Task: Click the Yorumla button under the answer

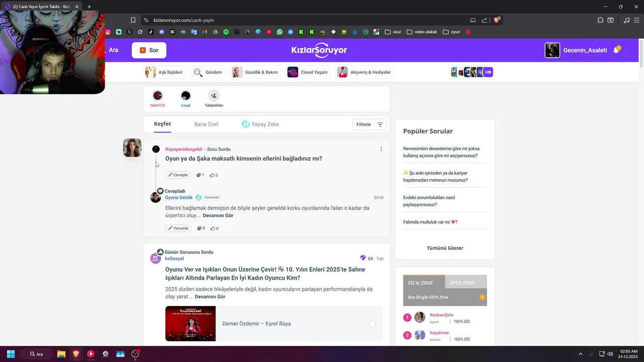Action: 178,228
